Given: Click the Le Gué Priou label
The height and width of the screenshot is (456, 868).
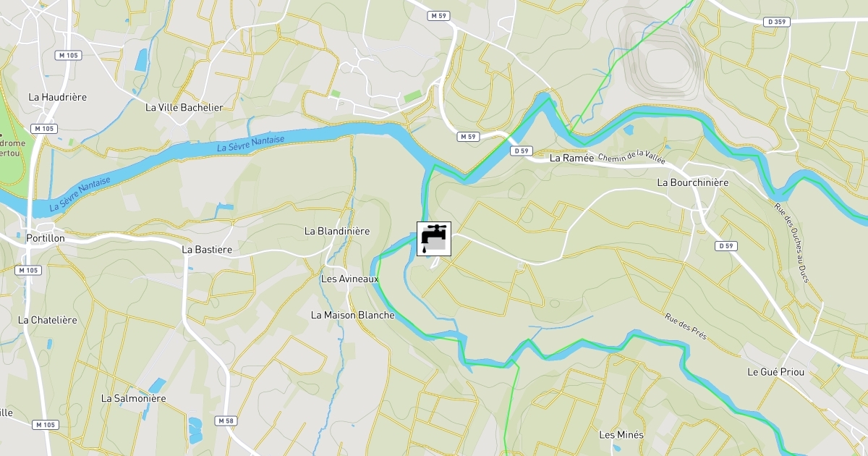Looking at the screenshot, I should 776,371.
